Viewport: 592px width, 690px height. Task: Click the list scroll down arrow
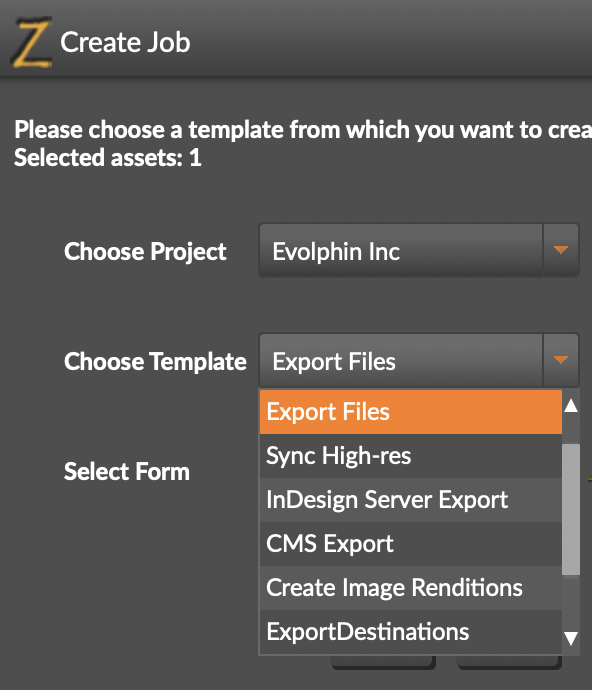[571, 638]
